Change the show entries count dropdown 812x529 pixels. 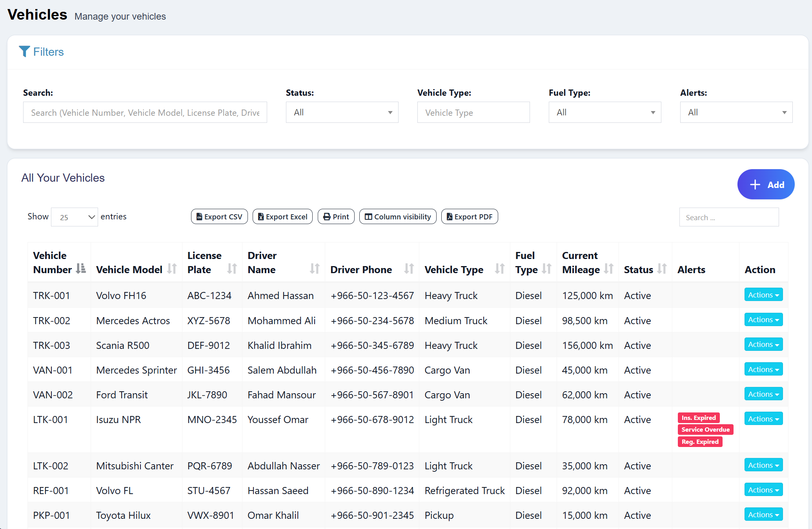75,217
